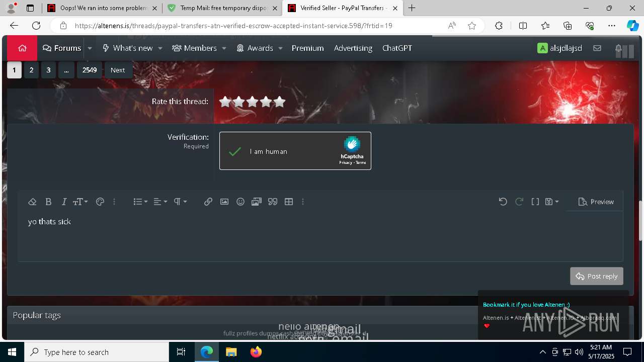Open the text color palette tool
This screenshot has height=362, width=644.
(x=100, y=202)
